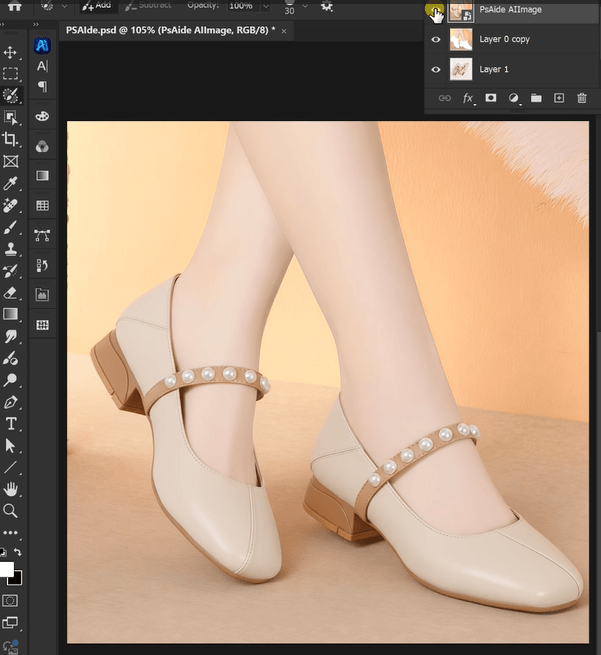The image size is (601, 655).
Task: Close the PSAIde.psd document tab
Action: coord(284,31)
